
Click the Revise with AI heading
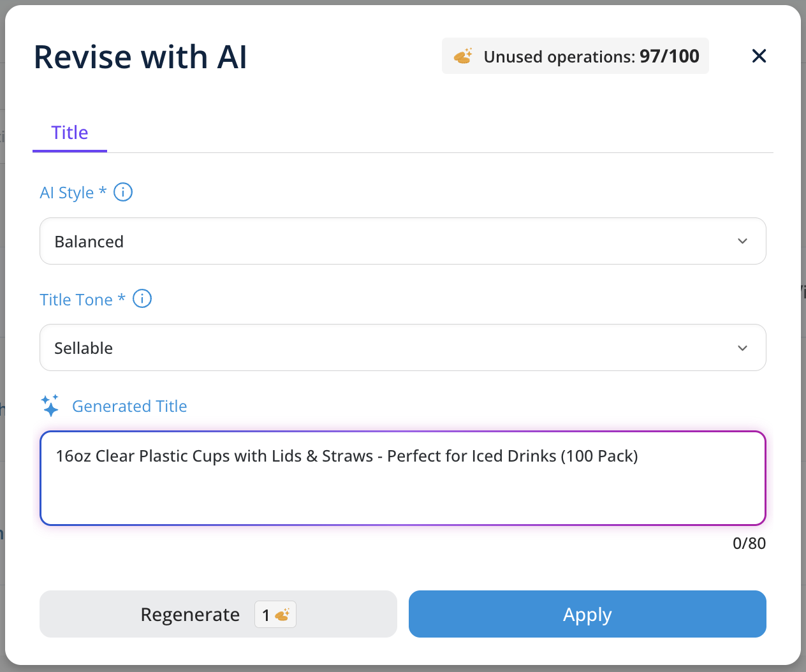tap(140, 57)
